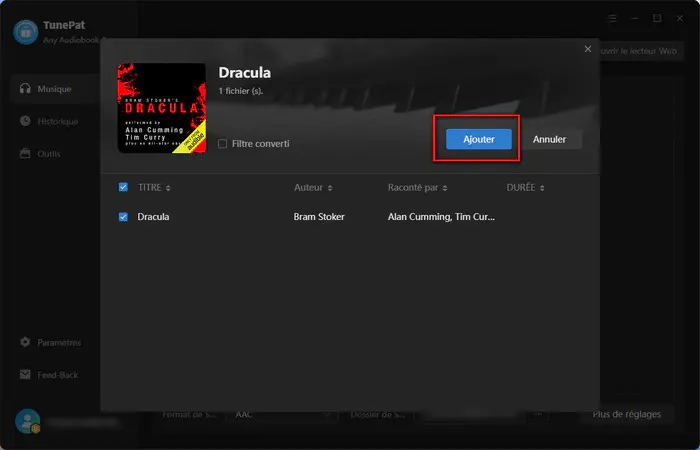Maximize the TunePat window
This screenshot has height=450, width=700.
click(657, 18)
